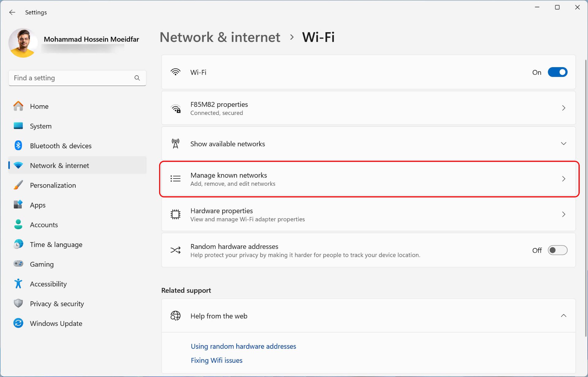588x377 pixels.
Task: Click the globe icon beside Help from the web
Action: pos(175,316)
